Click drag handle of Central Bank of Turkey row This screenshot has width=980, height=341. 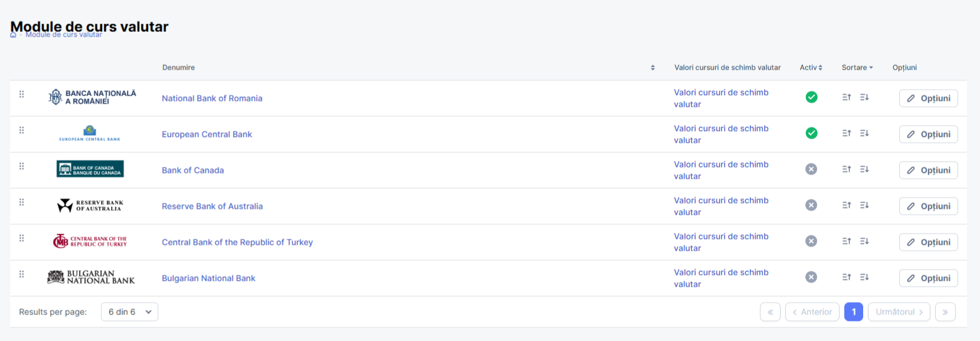click(22, 238)
